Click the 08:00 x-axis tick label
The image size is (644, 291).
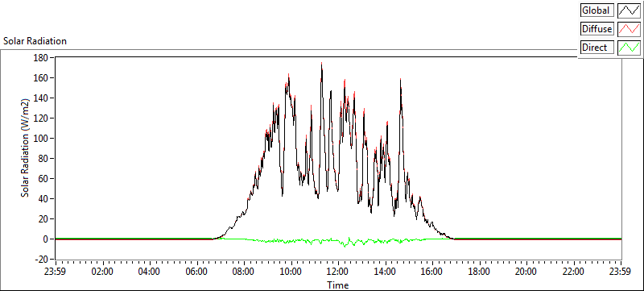click(245, 272)
